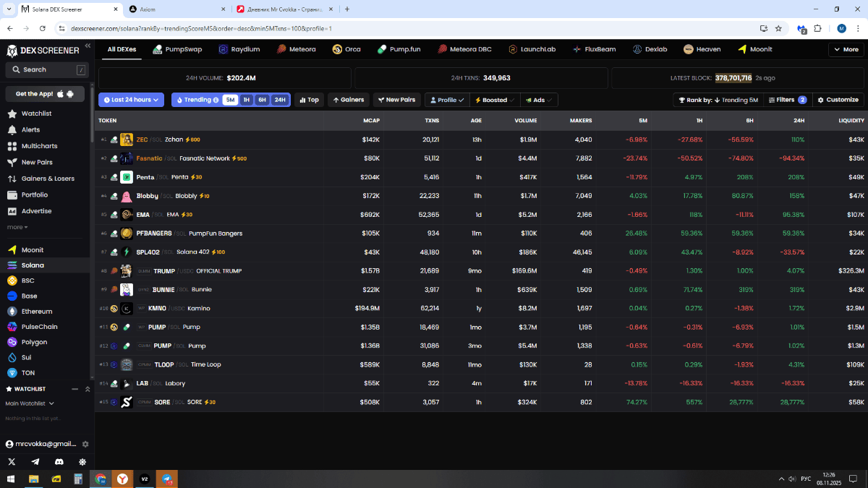
Task: Open account settings gear beside email
Action: click(85, 444)
